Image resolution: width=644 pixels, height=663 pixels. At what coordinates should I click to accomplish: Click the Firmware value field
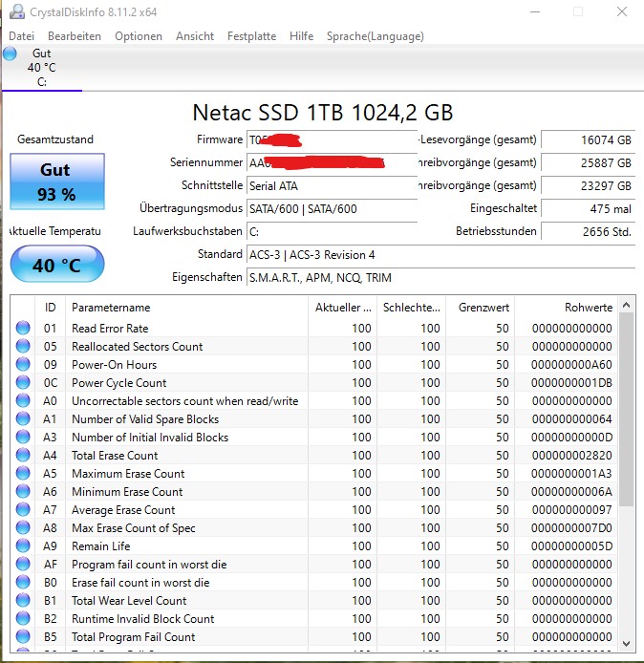[x=332, y=139]
